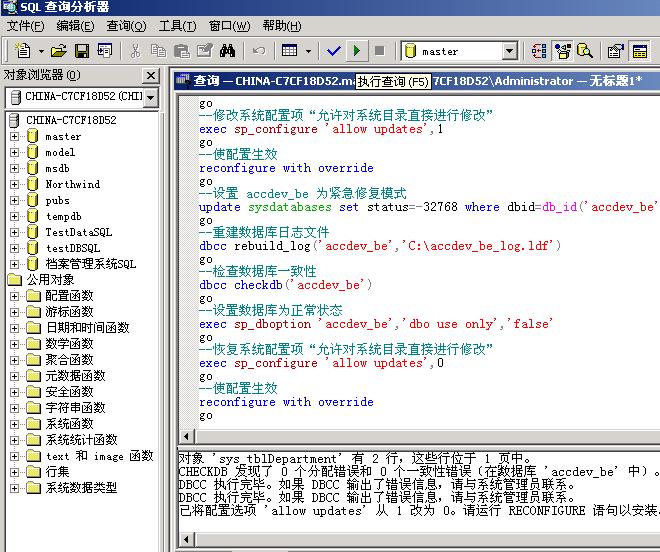Click the results pane left scroll arrow
The width and height of the screenshot is (660, 552).
click(x=186, y=539)
